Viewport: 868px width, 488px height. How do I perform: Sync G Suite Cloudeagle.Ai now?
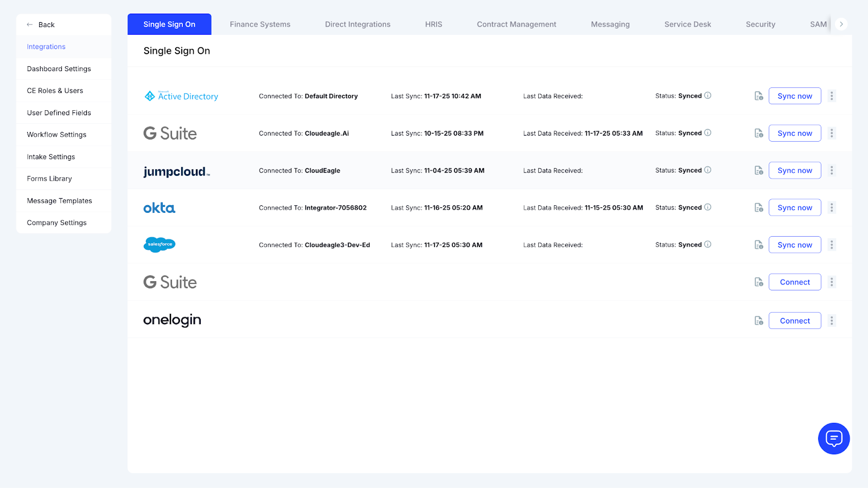[795, 133]
